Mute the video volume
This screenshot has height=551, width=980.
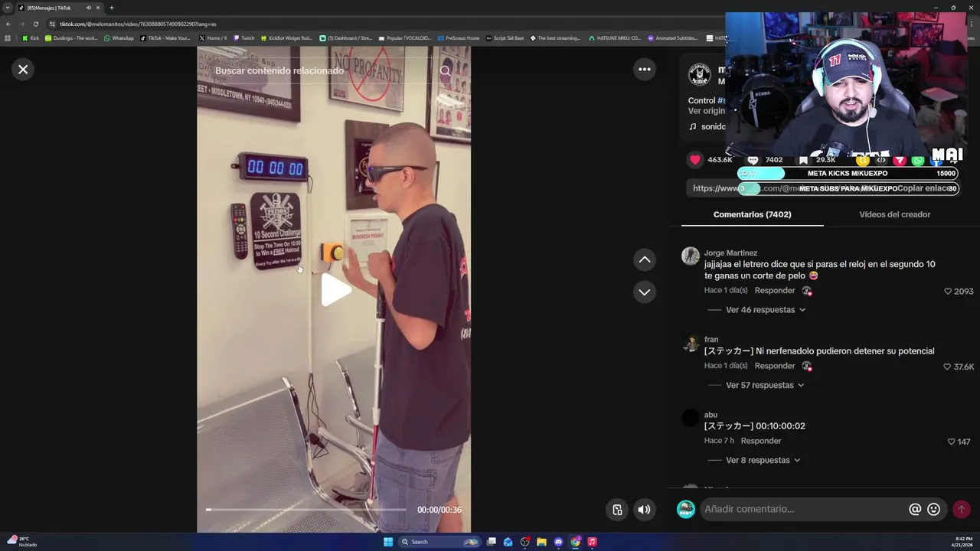click(x=645, y=510)
